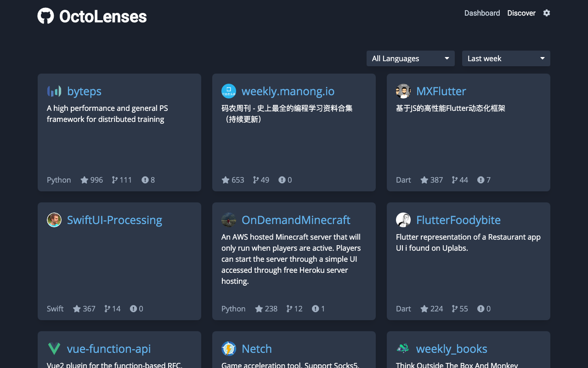Click the MXFlutter description text
The image size is (588, 368).
click(451, 108)
